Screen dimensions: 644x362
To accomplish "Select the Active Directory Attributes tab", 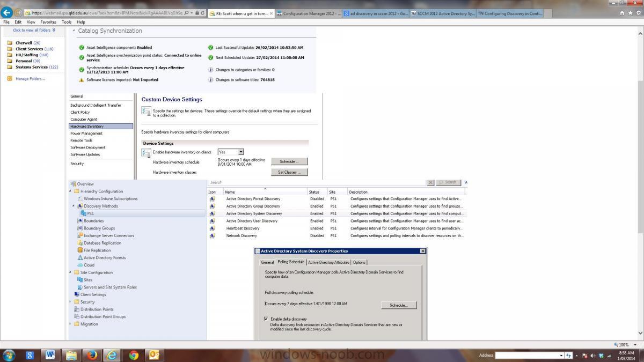I will (x=328, y=262).
